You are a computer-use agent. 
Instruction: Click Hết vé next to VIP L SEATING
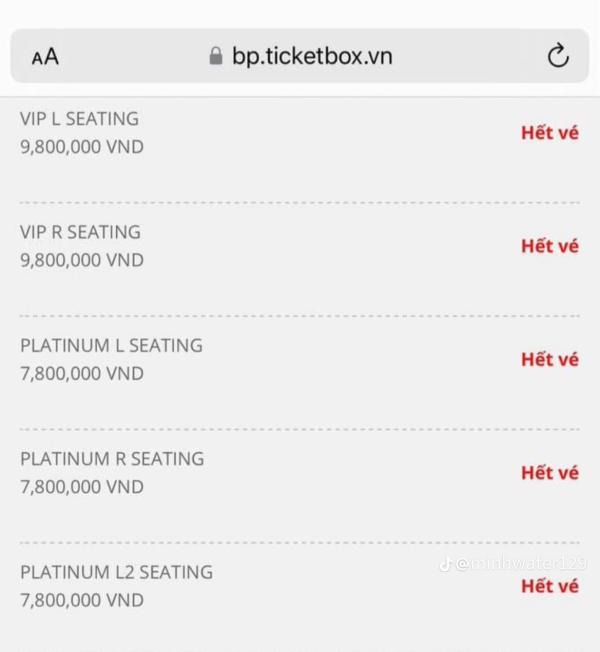(549, 132)
